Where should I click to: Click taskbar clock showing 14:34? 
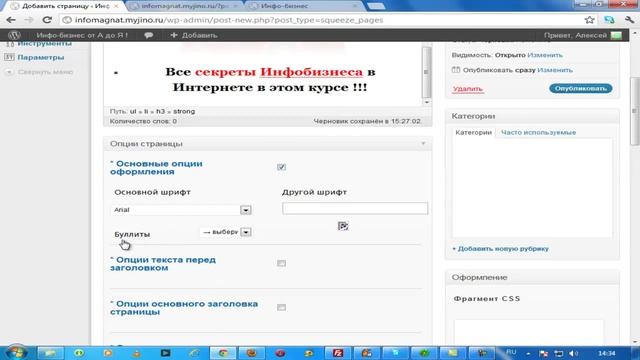[607, 353]
